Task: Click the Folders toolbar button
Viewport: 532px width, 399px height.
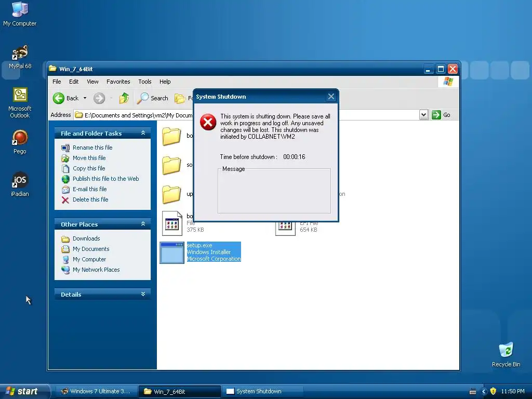Action: (183, 98)
